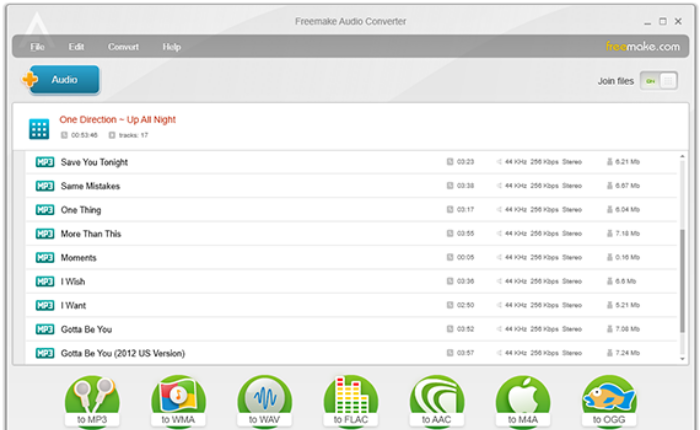Select the Gotta Be You (2012 US Version) track

click(352, 353)
